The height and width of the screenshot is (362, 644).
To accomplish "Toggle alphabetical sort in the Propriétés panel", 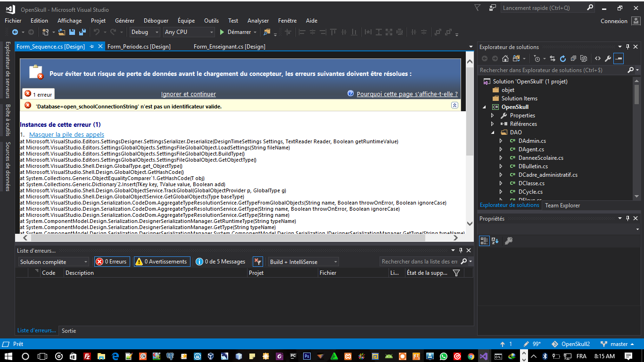I will tap(495, 241).
